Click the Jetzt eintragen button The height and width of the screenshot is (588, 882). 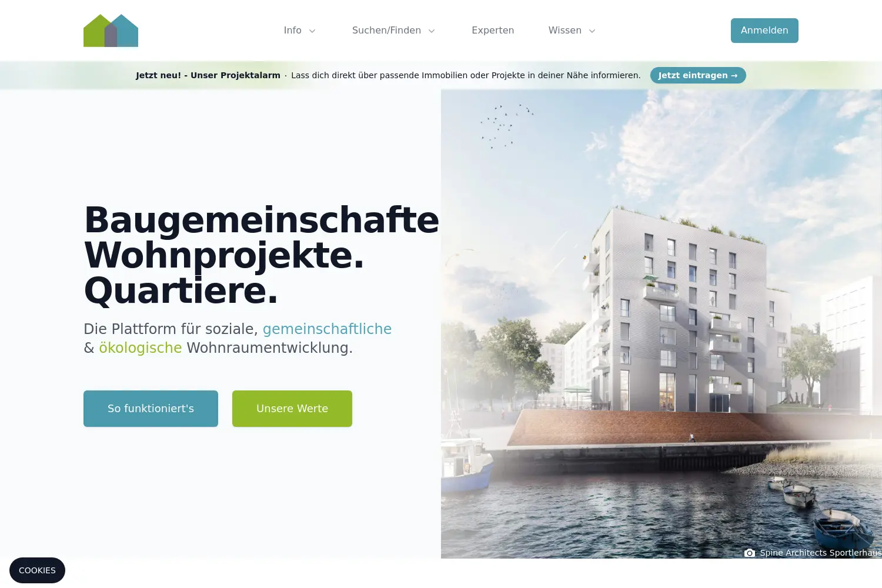point(698,75)
